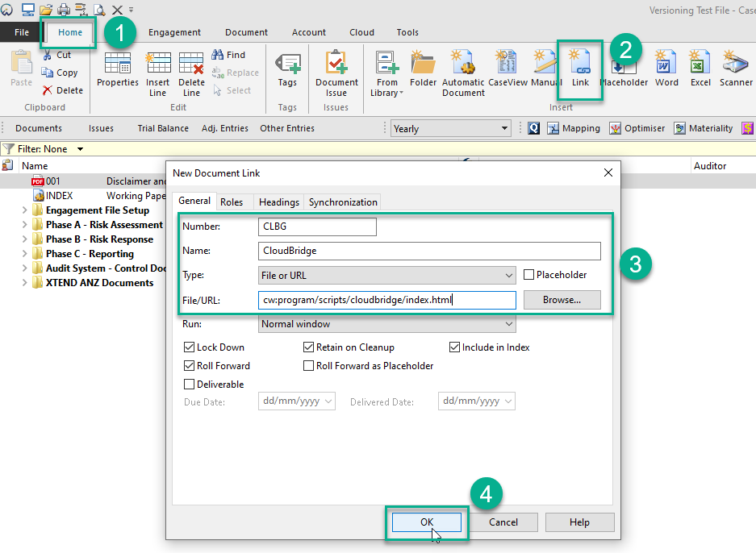Image resolution: width=756 pixels, height=553 pixels.
Task: Click the Insert Line icon
Action: [157, 64]
